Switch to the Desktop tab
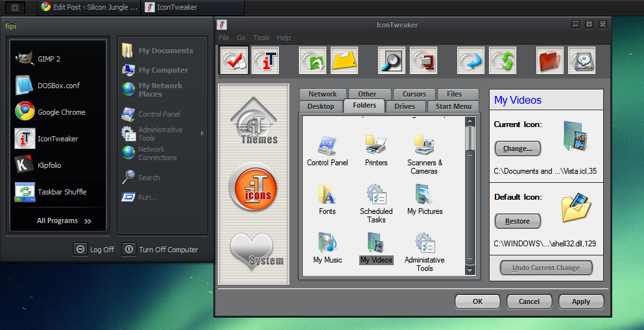This screenshot has height=330, width=644. [x=321, y=106]
